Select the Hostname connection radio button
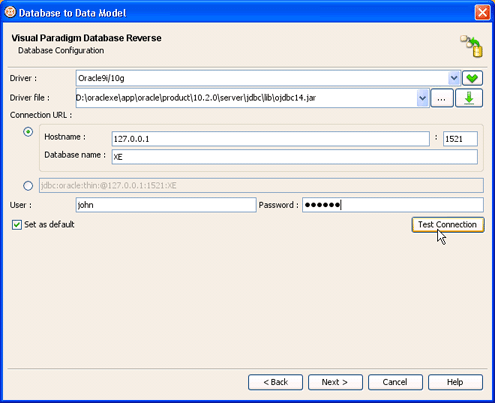The height and width of the screenshot is (403, 495). [28, 132]
